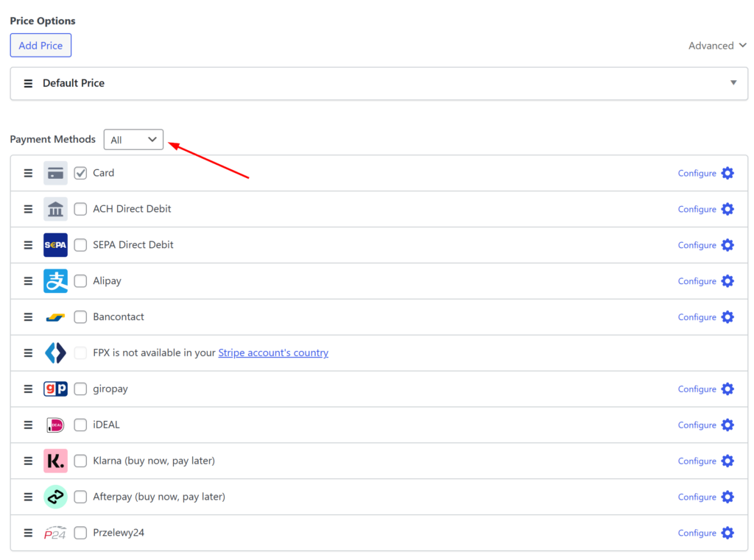Expand the Default Price panel arrow
This screenshot has width=754, height=560.
tap(733, 82)
